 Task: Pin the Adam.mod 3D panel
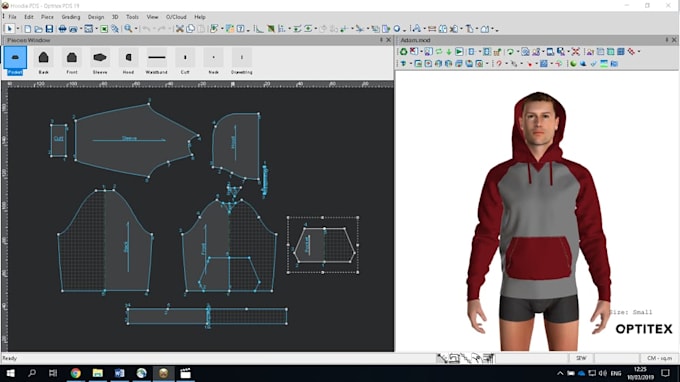pyautogui.click(x=667, y=40)
